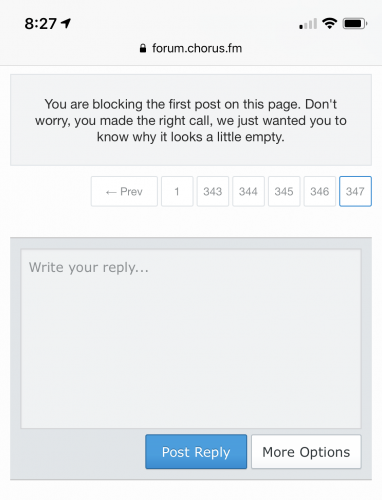The width and height of the screenshot is (382, 500).
Task: Tap the gray reply panel beside Post Reply
Action: (80, 453)
